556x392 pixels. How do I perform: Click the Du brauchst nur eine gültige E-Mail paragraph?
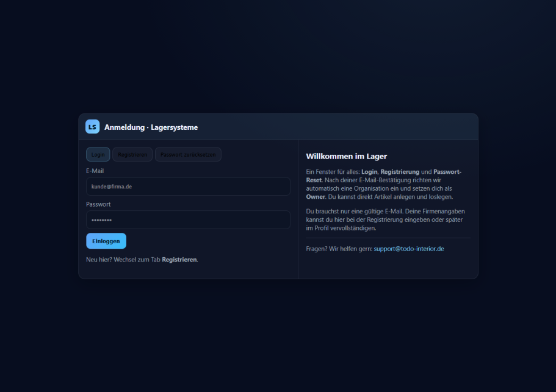[x=385, y=219]
